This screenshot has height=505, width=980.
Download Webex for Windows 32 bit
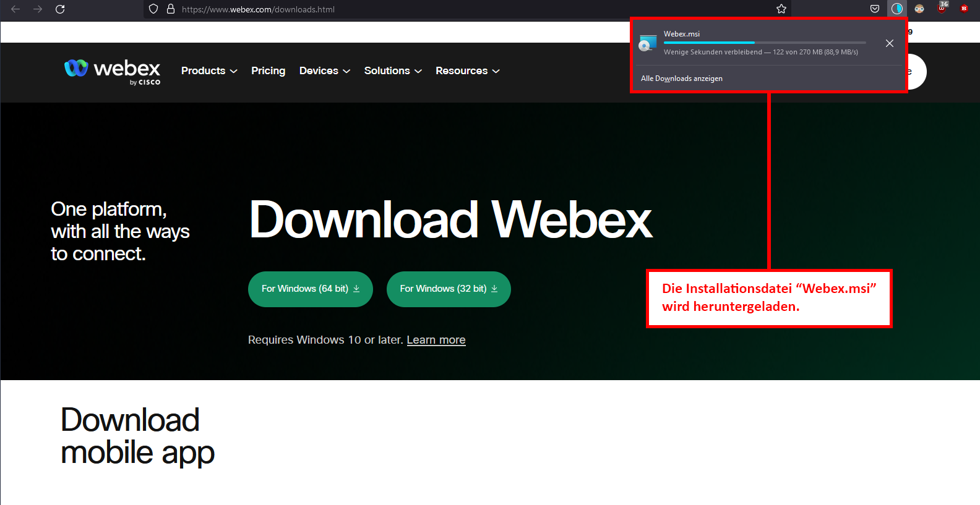pyautogui.click(x=449, y=289)
